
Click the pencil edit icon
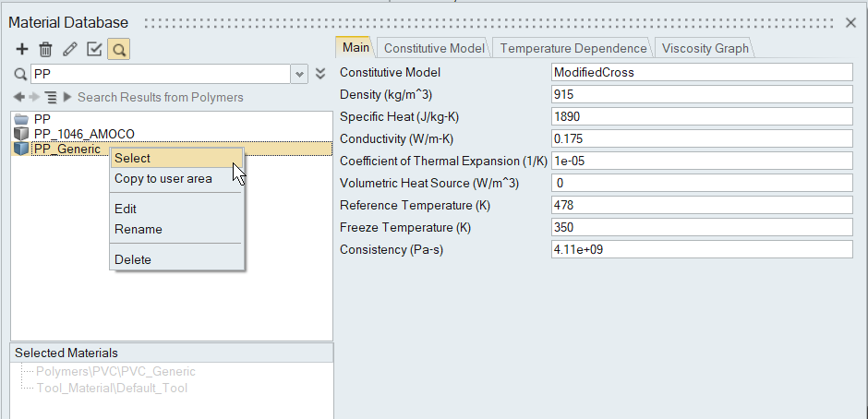click(69, 49)
